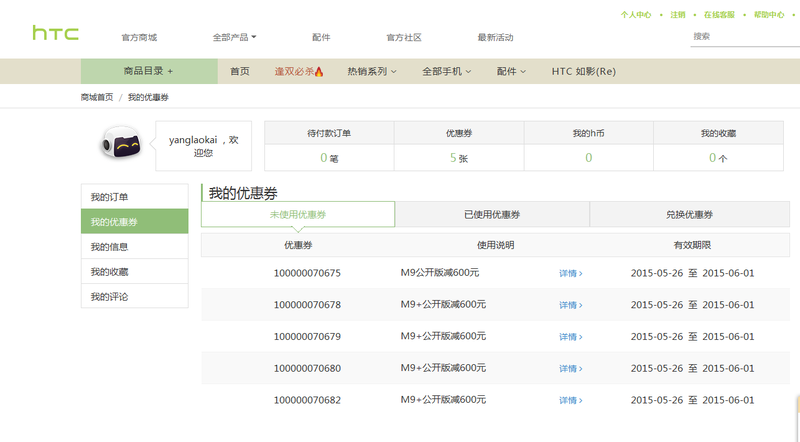
Task: Expand the beige bar 配件 dropdown
Action: click(x=511, y=71)
